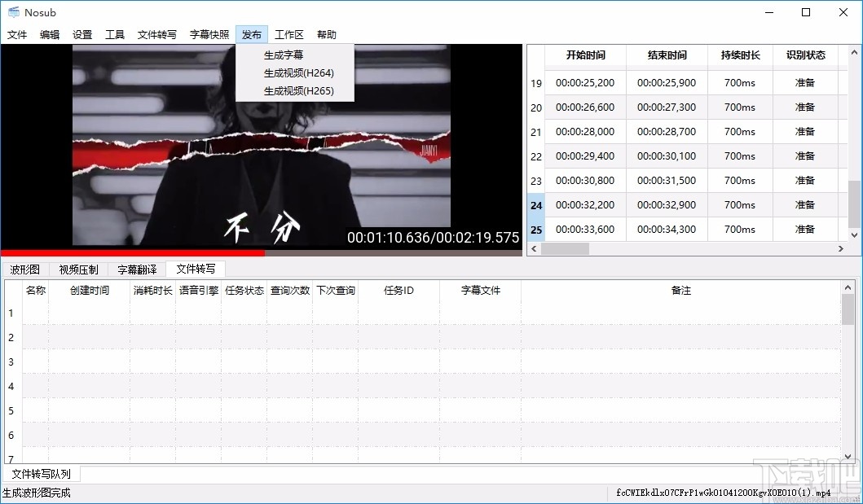Click start time 00:00:30,800 cell
The width and height of the screenshot is (863, 504).
point(585,180)
